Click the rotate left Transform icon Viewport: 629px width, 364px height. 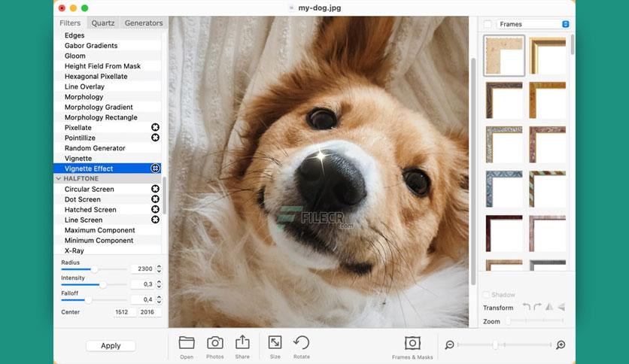pos(527,307)
